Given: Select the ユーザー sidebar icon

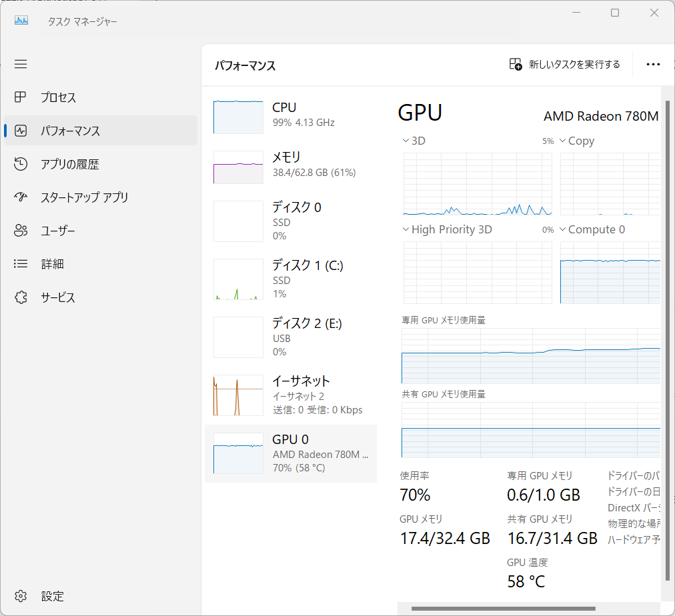Looking at the screenshot, I should click(20, 230).
